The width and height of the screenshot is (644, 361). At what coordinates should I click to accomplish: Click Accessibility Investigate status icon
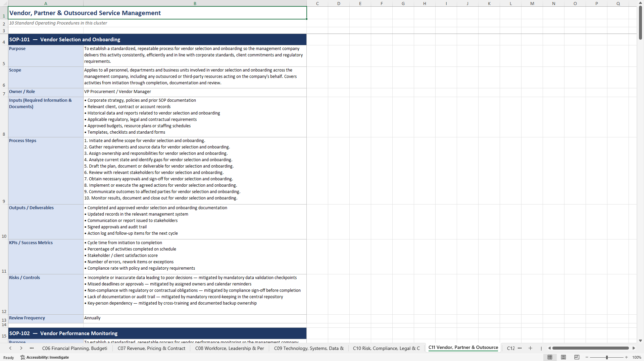tap(23, 357)
